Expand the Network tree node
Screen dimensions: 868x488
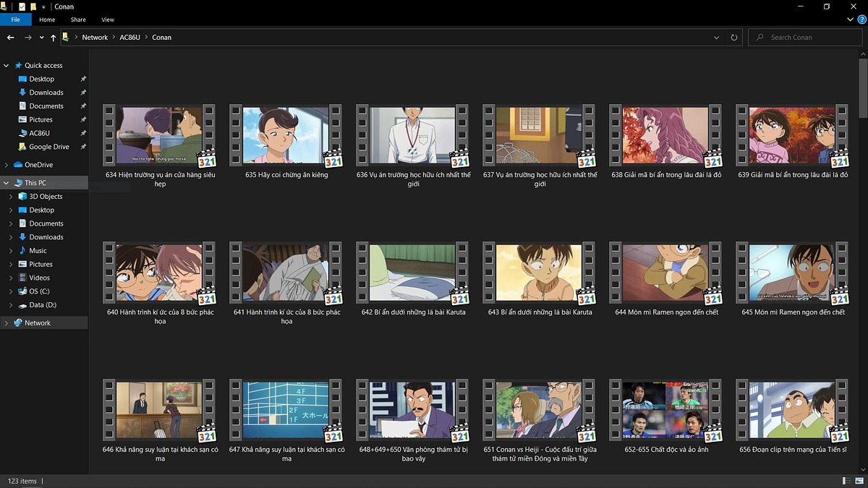(7, 323)
